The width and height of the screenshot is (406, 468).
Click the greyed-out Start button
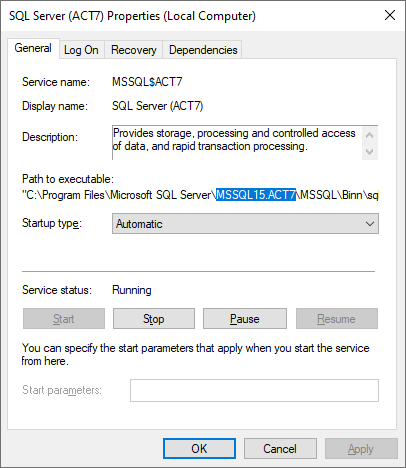click(64, 319)
